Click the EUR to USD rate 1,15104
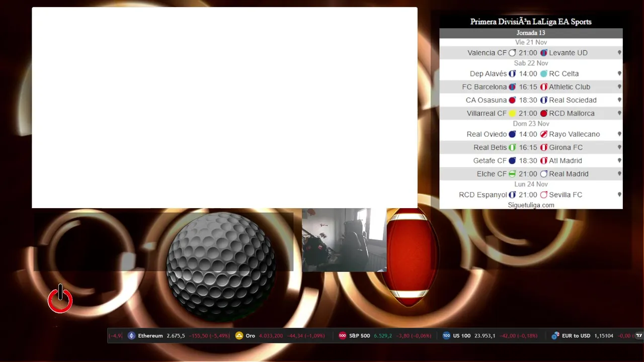Viewport: 644px width, 362px height. pos(604,336)
